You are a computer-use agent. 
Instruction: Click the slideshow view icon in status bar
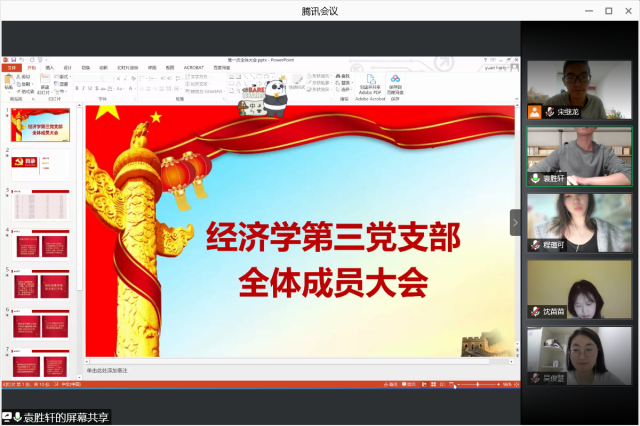[451, 384]
